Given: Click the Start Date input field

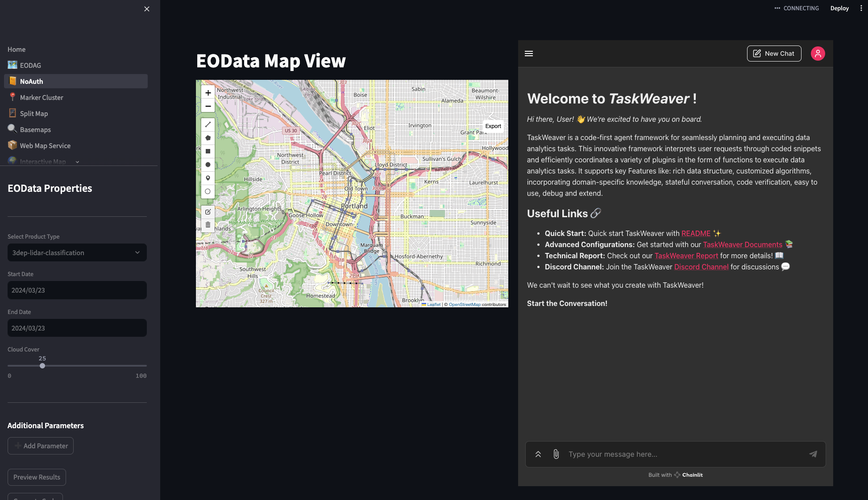Looking at the screenshot, I should coord(77,290).
